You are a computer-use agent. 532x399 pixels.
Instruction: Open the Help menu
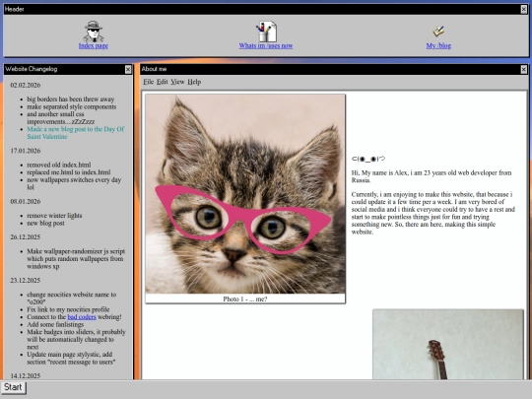point(194,82)
